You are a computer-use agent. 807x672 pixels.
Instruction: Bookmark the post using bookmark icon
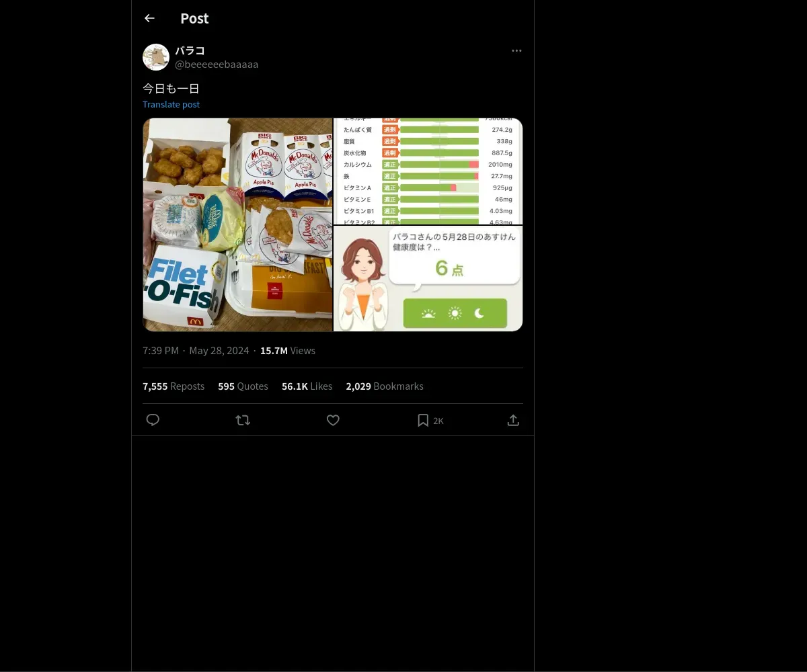(423, 420)
